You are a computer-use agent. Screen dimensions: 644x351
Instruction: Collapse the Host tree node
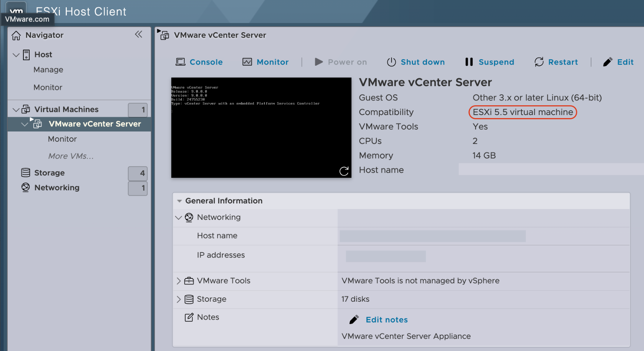click(16, 55)
